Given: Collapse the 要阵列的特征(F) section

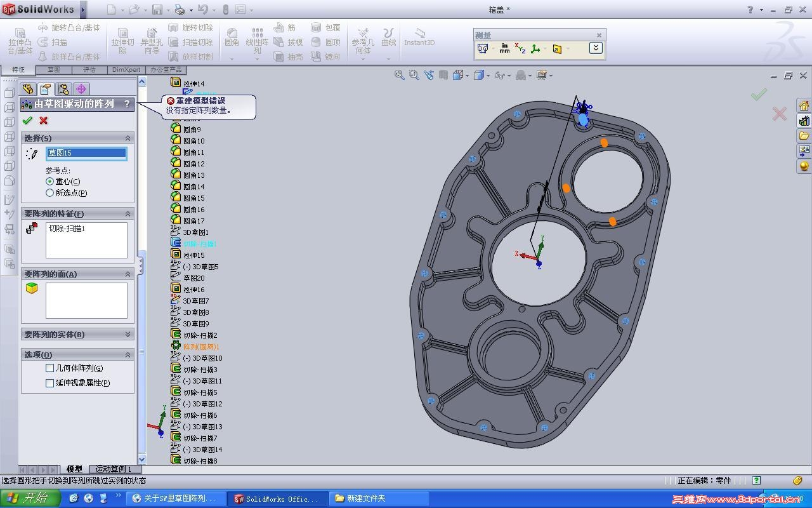Looking at the screenshot, I should pyautogui.click(x=128, y=214).
